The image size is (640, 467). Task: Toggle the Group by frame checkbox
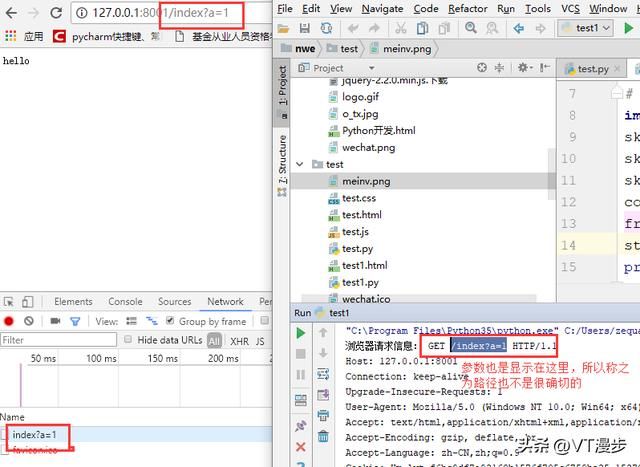(x=168, y=321)
